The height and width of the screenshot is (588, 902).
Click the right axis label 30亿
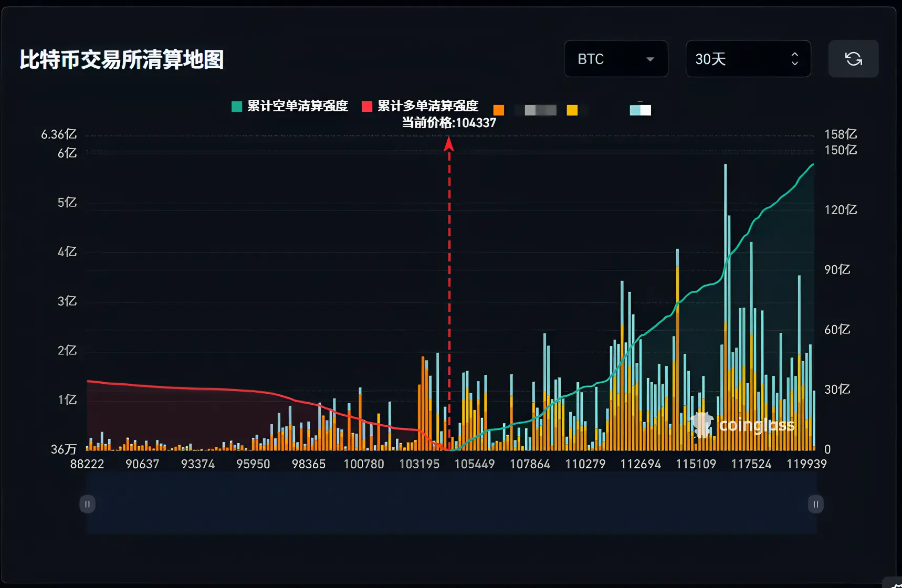(837, 390)
